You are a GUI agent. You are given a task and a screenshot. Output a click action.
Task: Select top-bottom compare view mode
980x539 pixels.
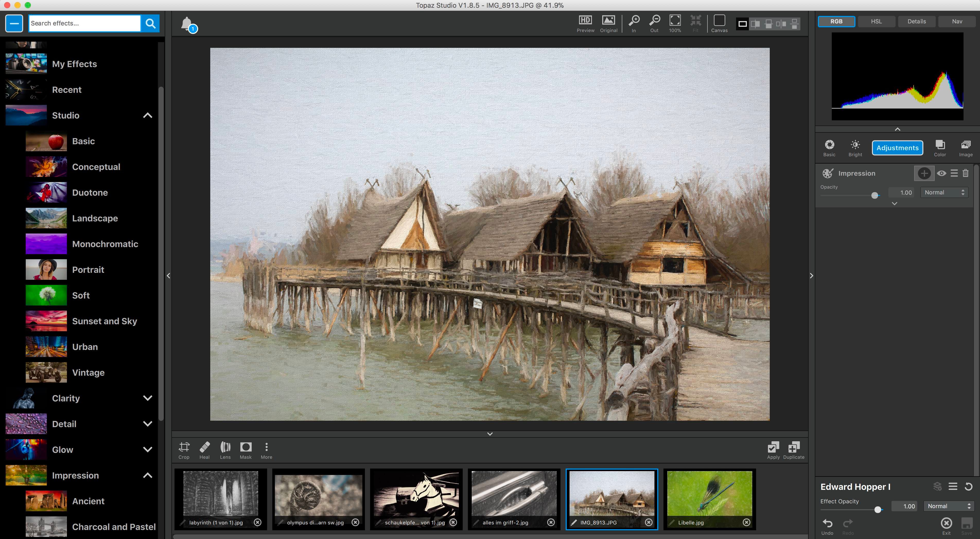pyautogui.click(x=794, y=24)
